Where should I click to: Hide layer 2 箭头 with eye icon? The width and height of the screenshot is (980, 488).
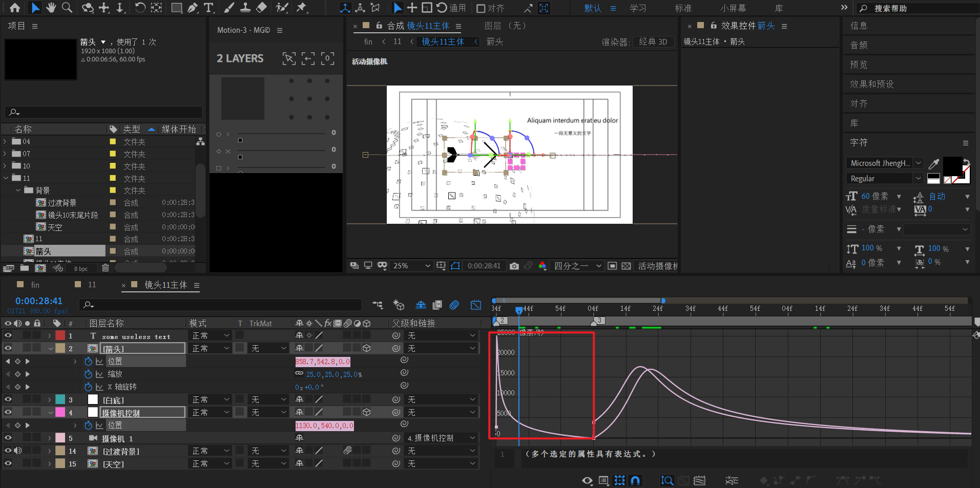(x=8, y=348)
